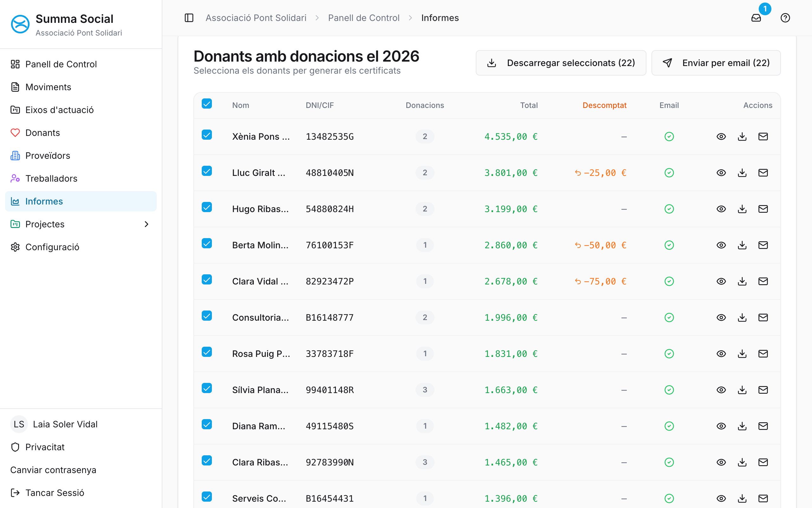Open the inbox notifications icon
Viewport: 812px width, 508px height.
pyautogui.click(x=756, y=18)
